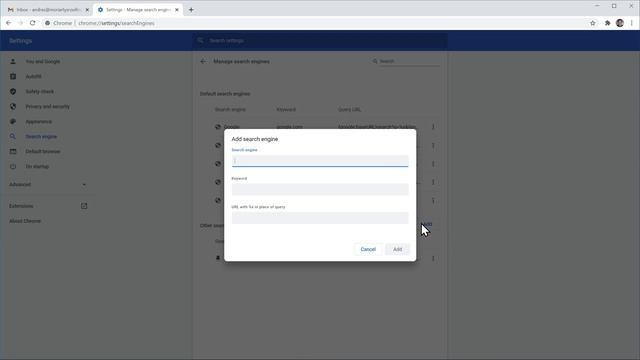
Task: Click the Settings title in header
Action: pyautogui.click(x=20, y=41)
